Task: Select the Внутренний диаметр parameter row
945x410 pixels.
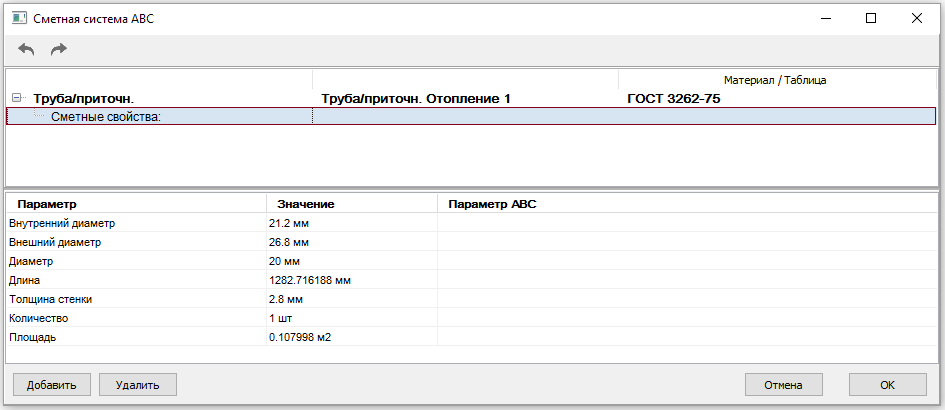Action: pos(471,224)
